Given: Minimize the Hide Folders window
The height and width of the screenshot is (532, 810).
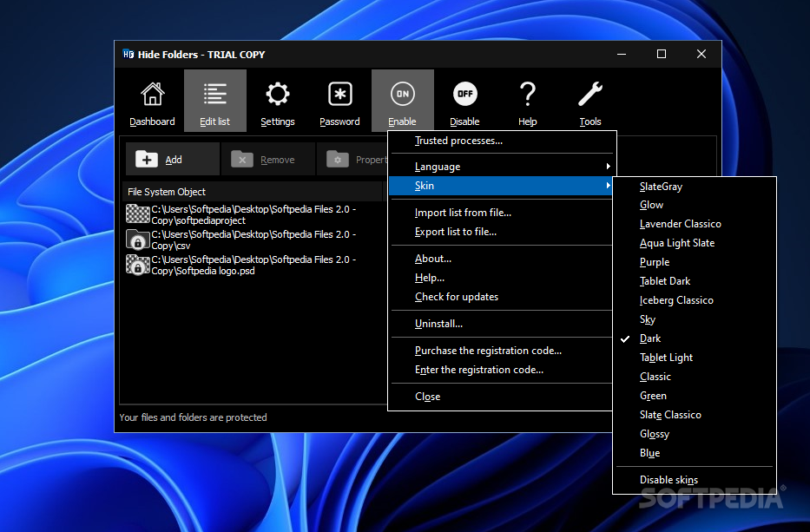Looking at the screenshot, I should point(622,54).
